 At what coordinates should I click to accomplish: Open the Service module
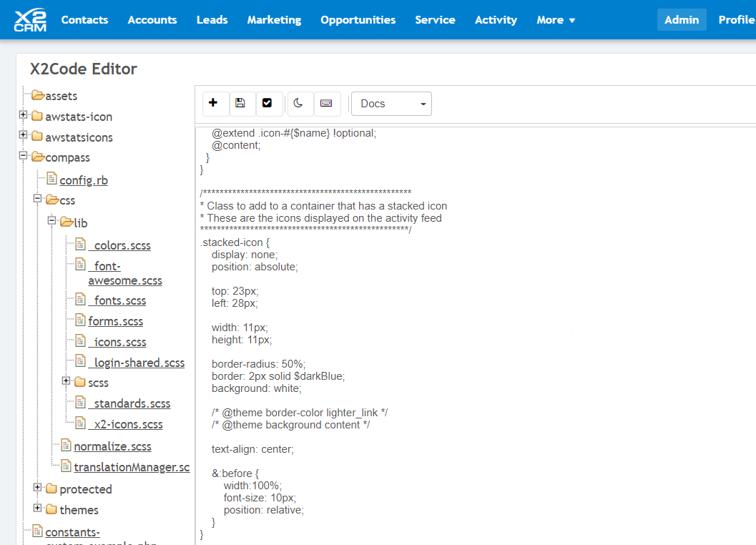point(436,20)
